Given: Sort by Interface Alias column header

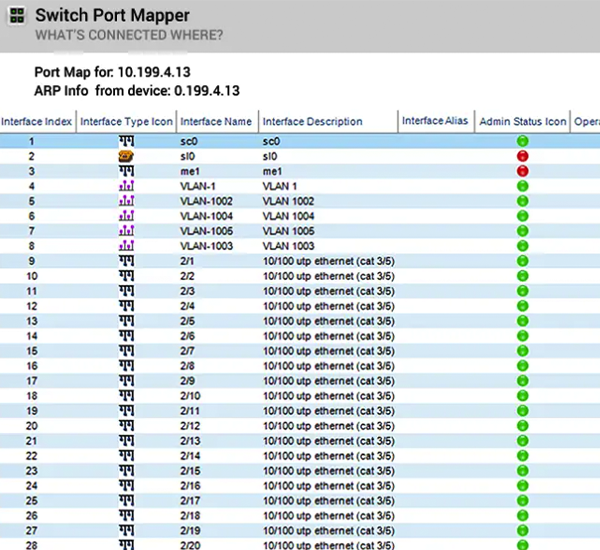Looking at the screenshot, I should [436, 121].
